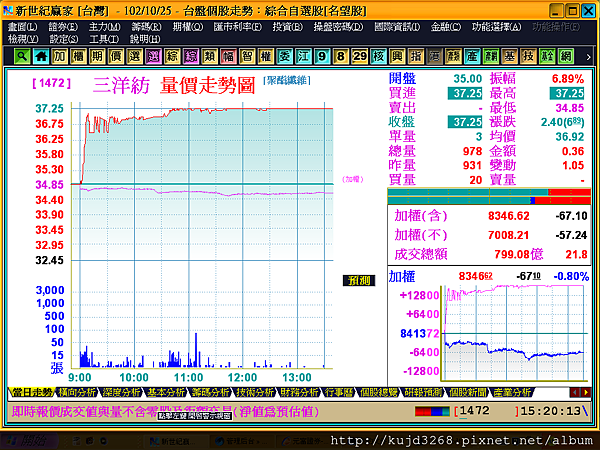
Task: Click the cyan 核 toolbar icon
Action: pyautogui.click(x=378, y=57)
